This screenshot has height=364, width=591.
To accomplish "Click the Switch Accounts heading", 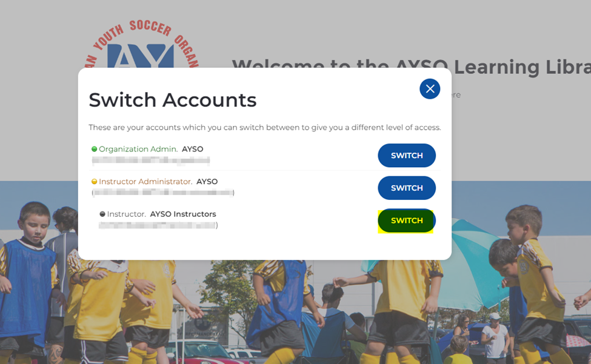I will (x=173, y=100).
